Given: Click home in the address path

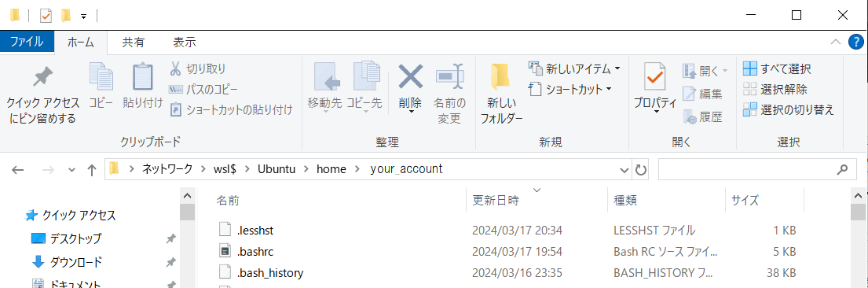Looking at the screenshot, I should point(331,169).
